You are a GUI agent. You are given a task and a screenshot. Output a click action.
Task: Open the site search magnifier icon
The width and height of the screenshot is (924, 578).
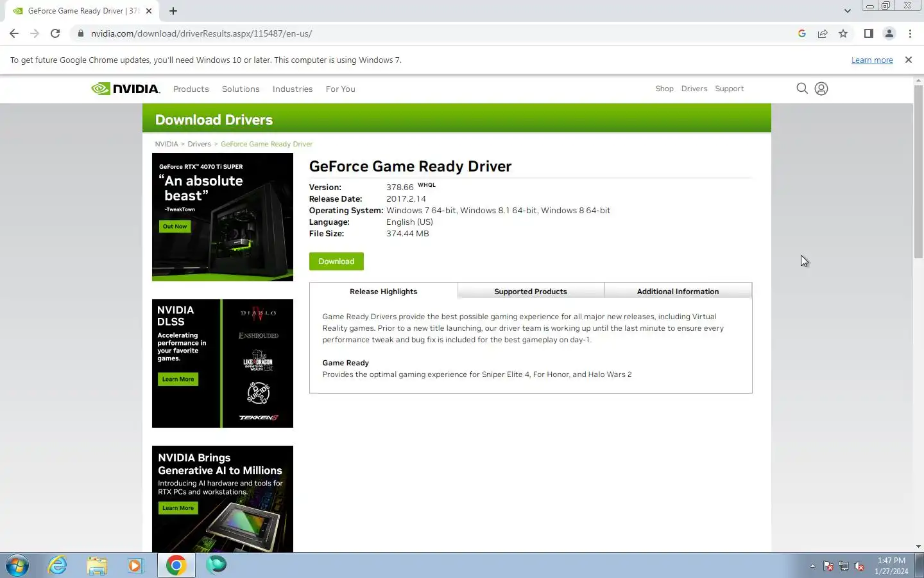pyautogui.click(x=802, y=89)
